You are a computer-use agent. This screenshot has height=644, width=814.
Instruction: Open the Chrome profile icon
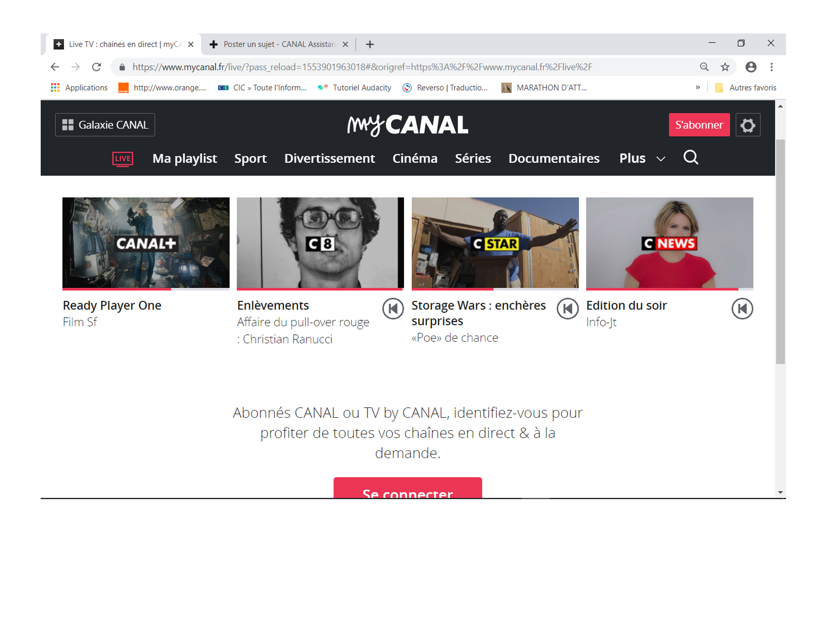(751, 67)
